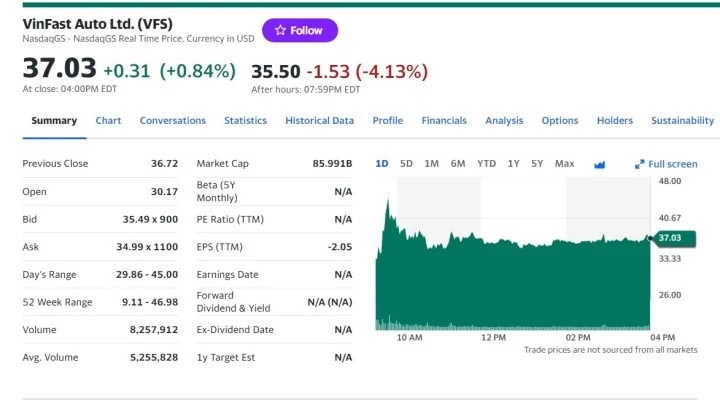Open the Historical Data tab
Image resolution: width=720 pixels, height=403 pixels.
[x=319, y=121]
